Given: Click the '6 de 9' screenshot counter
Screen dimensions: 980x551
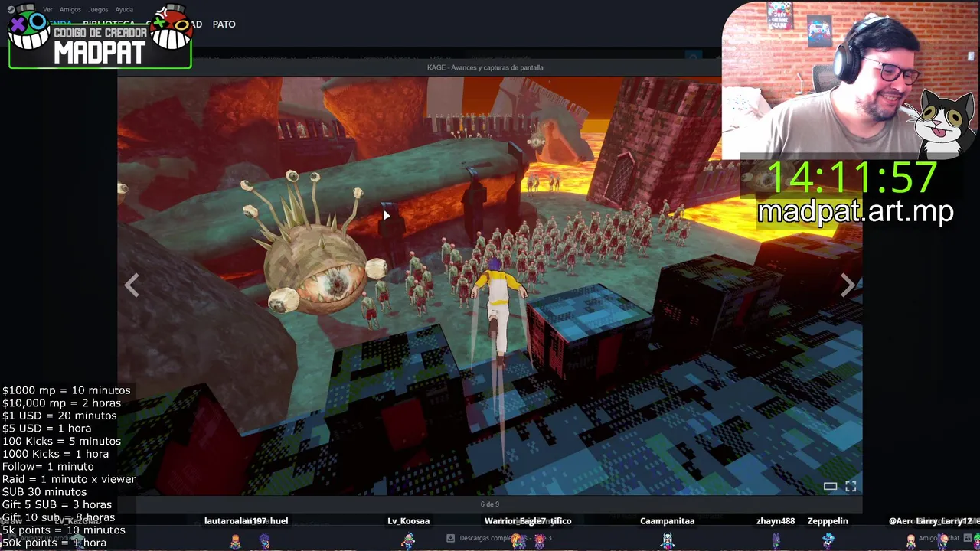Looking at the screenshot, I should click(490, 504).
